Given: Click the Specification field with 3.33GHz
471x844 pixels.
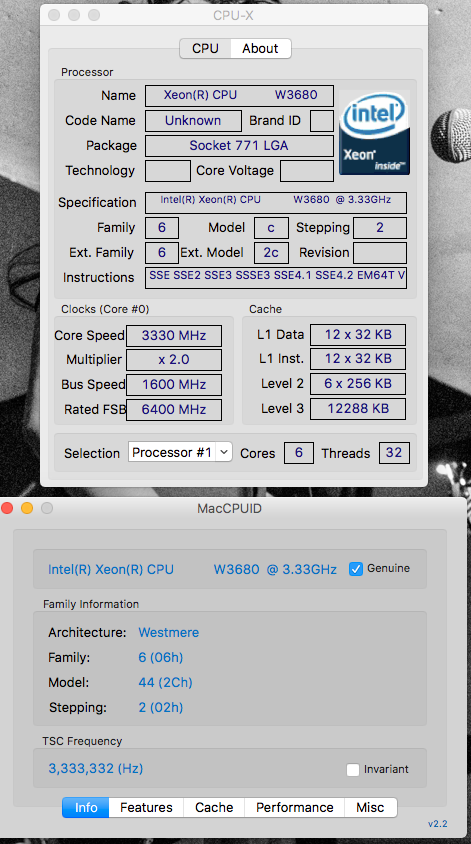Looking at the screenshot, I should [276, 202].
